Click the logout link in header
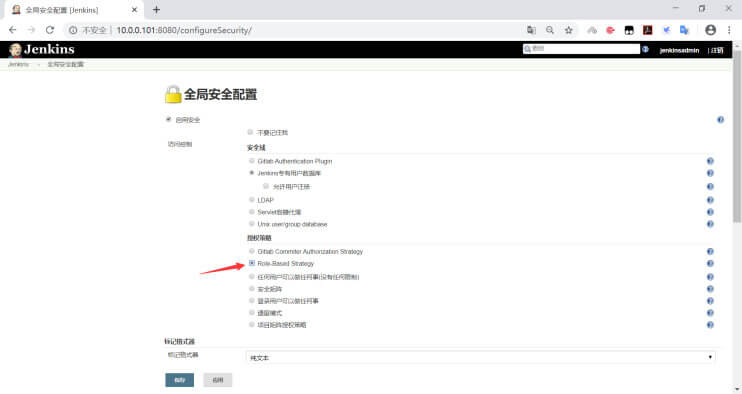The width and height of the screenshot is (742, 394). click(716, 50)
